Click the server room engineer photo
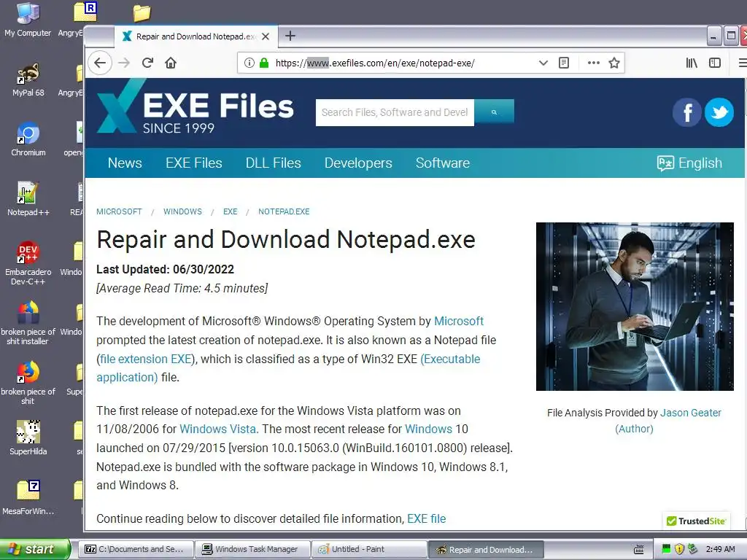 click(x=635, y=306)
